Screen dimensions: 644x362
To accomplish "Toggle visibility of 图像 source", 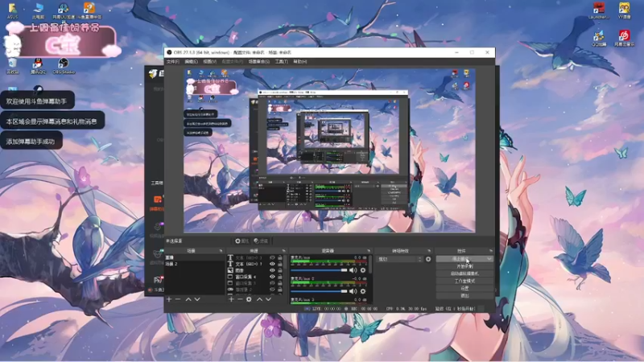I will pyautogui.click(x=272, y=270).
